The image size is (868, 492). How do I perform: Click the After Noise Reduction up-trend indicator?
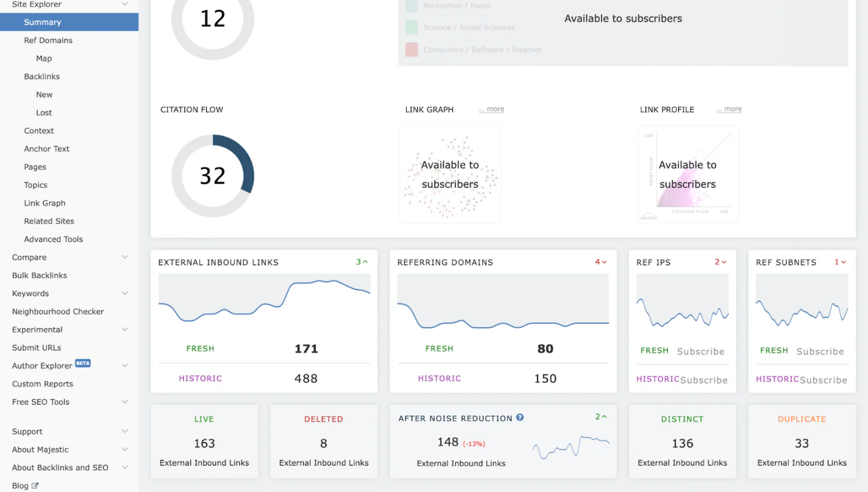(601, 417)
